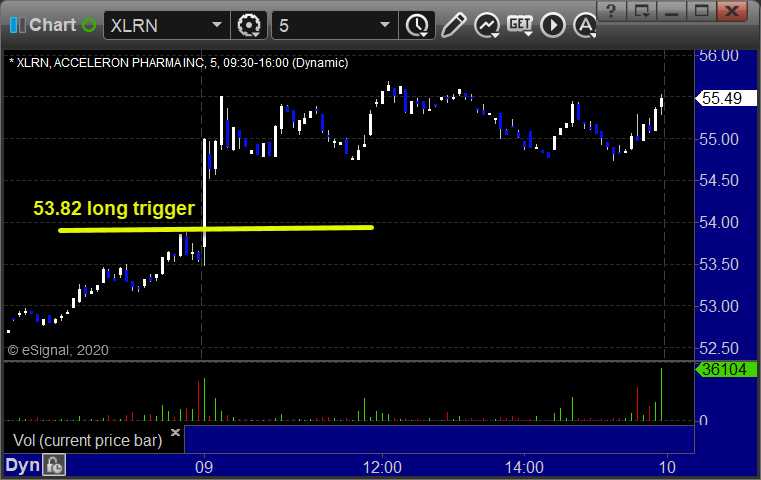Click the pop-out window button
Viewport: 761px width, 480px height.
coord(641,10)
